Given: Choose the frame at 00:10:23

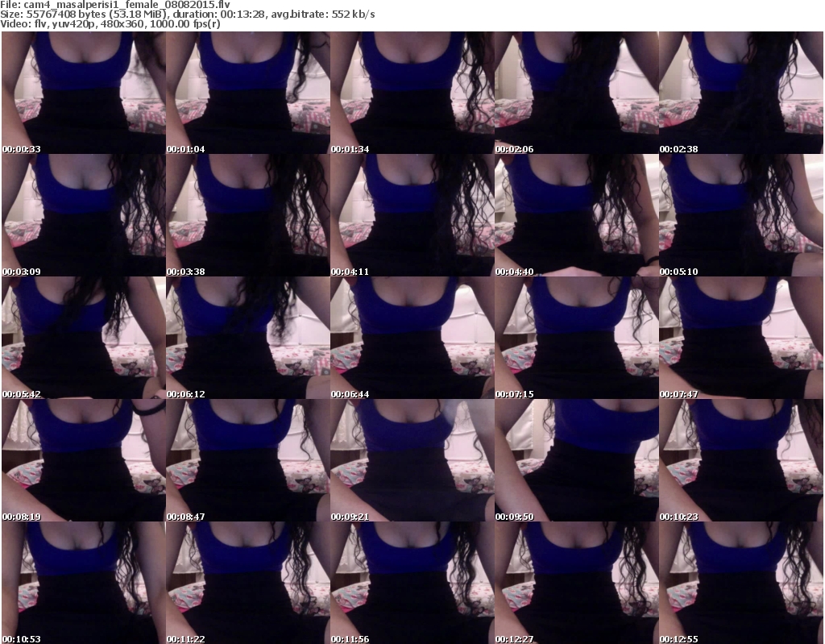Looking at the screenshot, I should 741,460.
